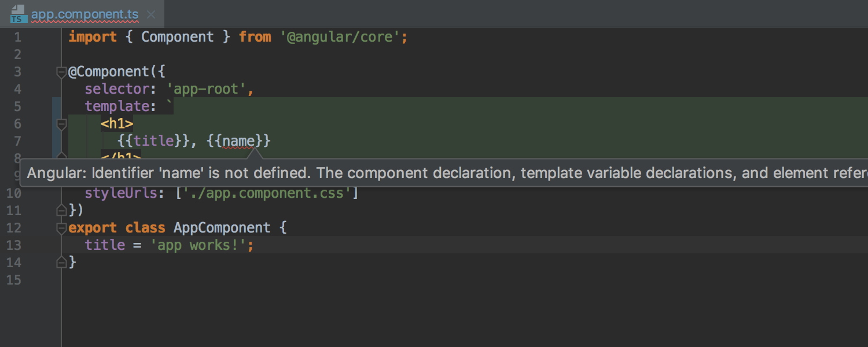The width and height of the screenshot is (868, 347).
Task: Place cursor on the 'import' keyword
Action: (93, 37)
